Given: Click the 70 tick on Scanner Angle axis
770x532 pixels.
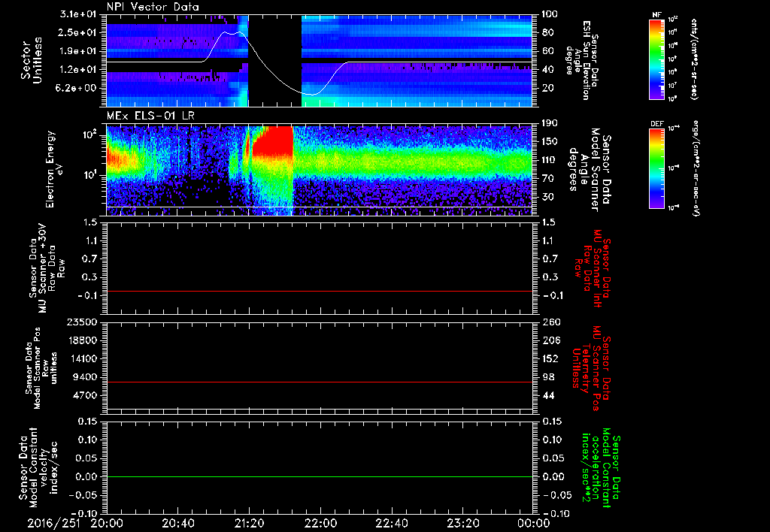Looking at the screenshot, I should 548,179.
